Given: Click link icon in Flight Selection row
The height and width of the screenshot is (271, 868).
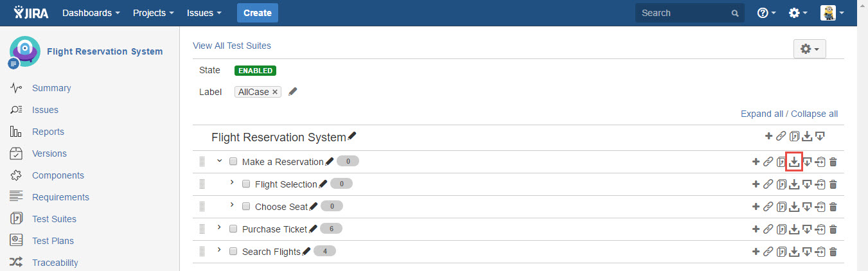Looking at the screenshot, I should click(x=768, y=184).
